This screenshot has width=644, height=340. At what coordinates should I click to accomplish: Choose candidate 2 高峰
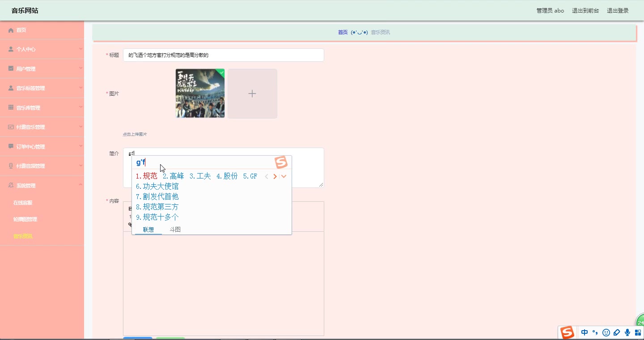(174, 176)
